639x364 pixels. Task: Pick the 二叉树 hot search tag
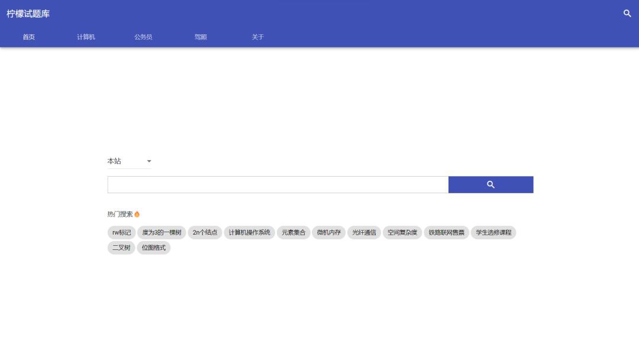121,248
